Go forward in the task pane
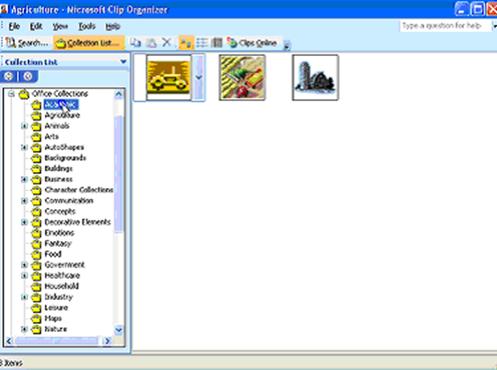The image size is (497, 370). click(28, 76)
